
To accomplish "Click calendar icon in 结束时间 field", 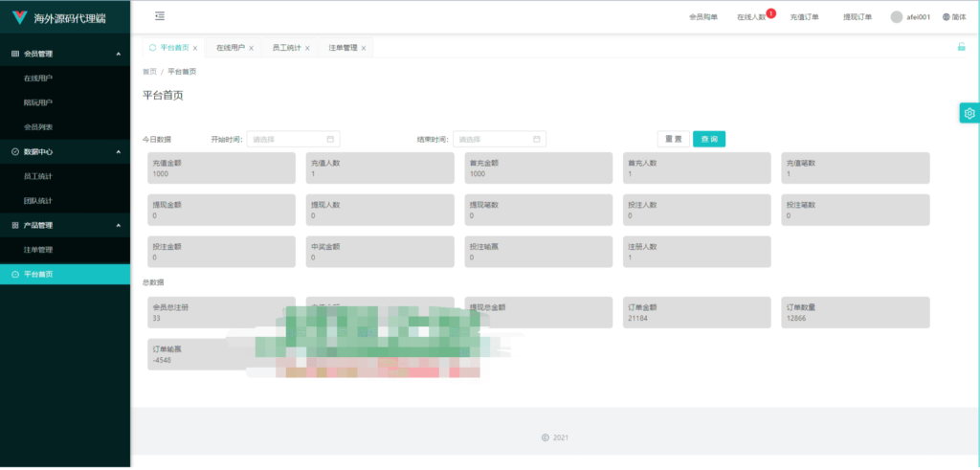I will point(537,139).
